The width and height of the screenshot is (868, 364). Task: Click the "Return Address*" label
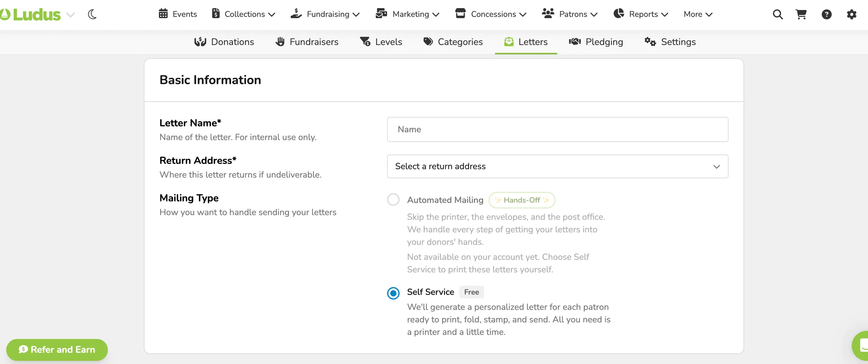[198, 160]
